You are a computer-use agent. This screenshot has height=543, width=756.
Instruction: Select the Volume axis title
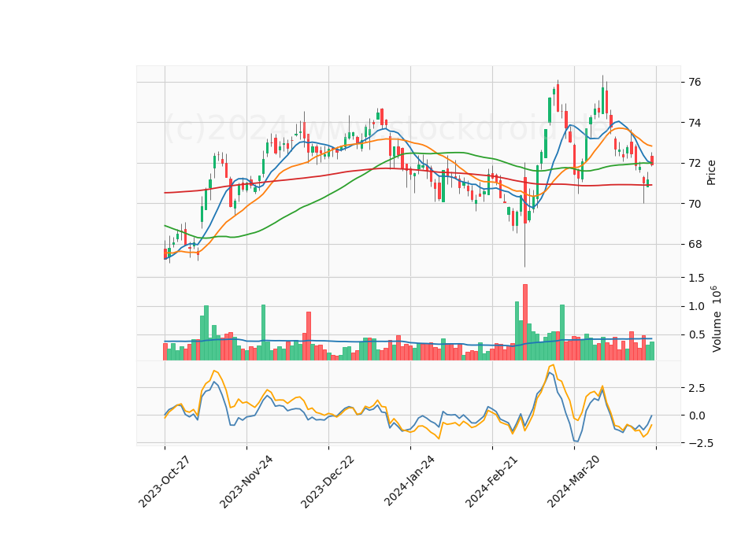[x=716, y=319]
